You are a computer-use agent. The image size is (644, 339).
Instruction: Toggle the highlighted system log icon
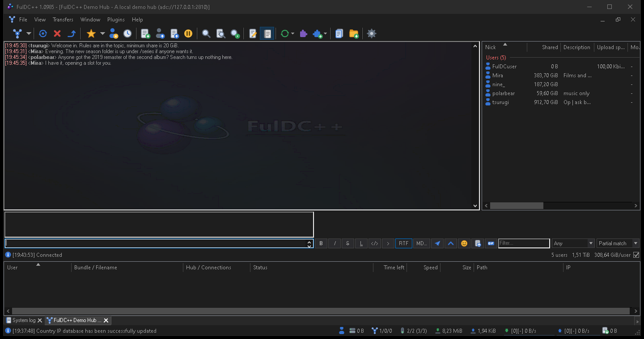pyautogui.click(x=267, y=33)
